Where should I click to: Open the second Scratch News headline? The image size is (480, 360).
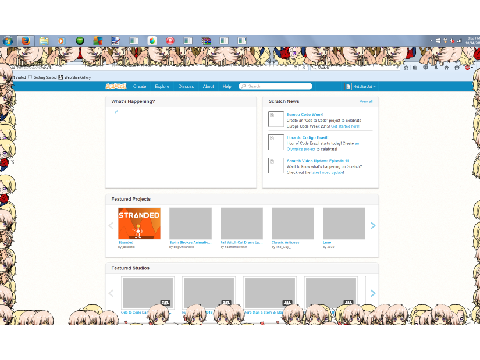[x=307, y=138]
